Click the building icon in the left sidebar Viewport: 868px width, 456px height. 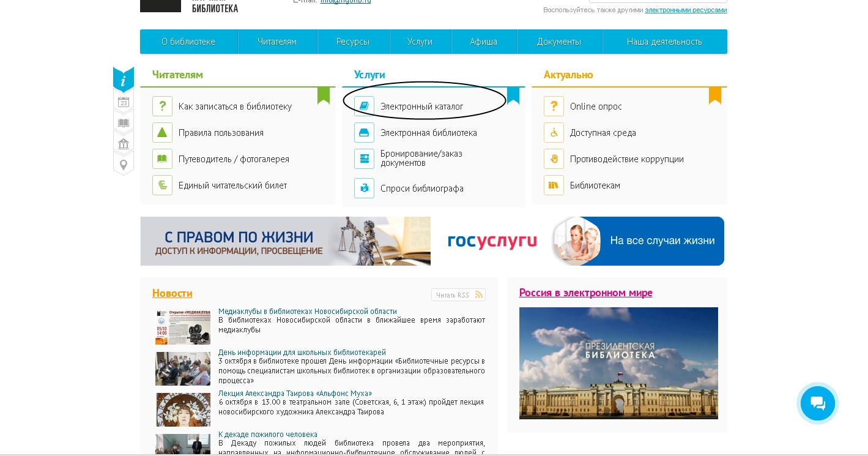coord(124,144)
